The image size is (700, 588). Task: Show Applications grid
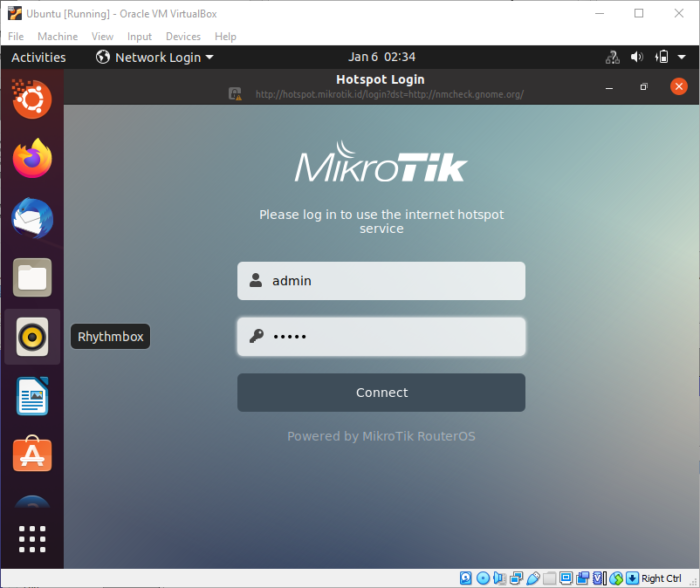tap(32, 539)
